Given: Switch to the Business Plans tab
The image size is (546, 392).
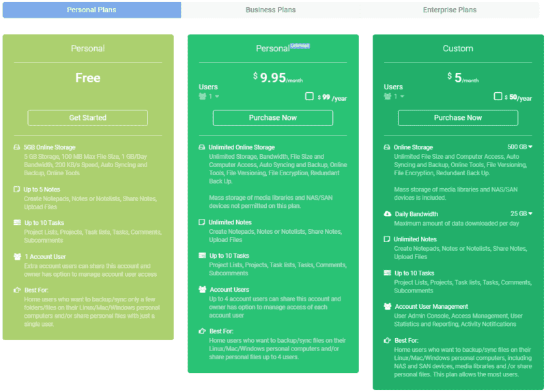Looking at the screenshot, I should (x=270, y=10).
